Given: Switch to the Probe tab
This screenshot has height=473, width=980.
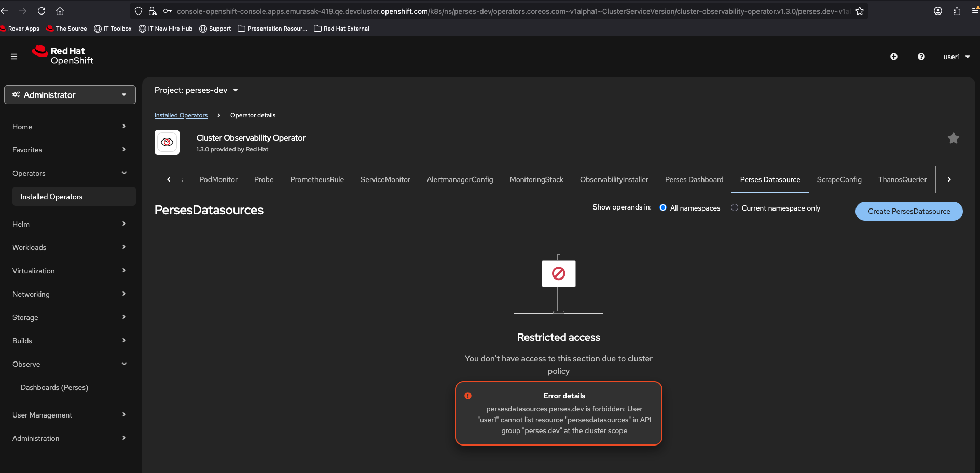Looking at the screenshot, I should pos(264,179).
